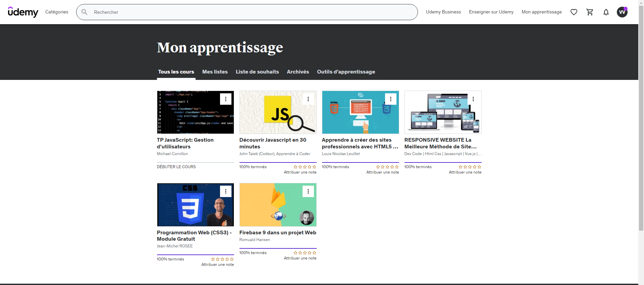The height and width of the screenshot is (285, 644).
Task: Switch to the Mes listes tab
Action: point(215,72)
